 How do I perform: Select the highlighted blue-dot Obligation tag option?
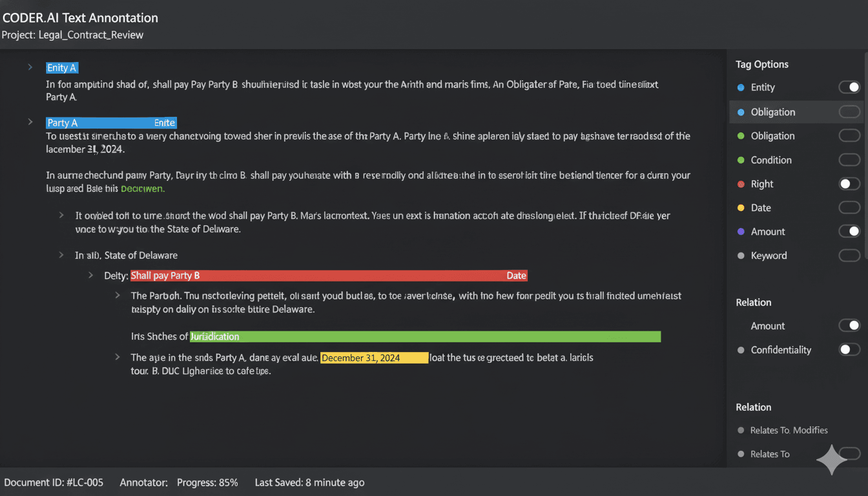[772, 112]
